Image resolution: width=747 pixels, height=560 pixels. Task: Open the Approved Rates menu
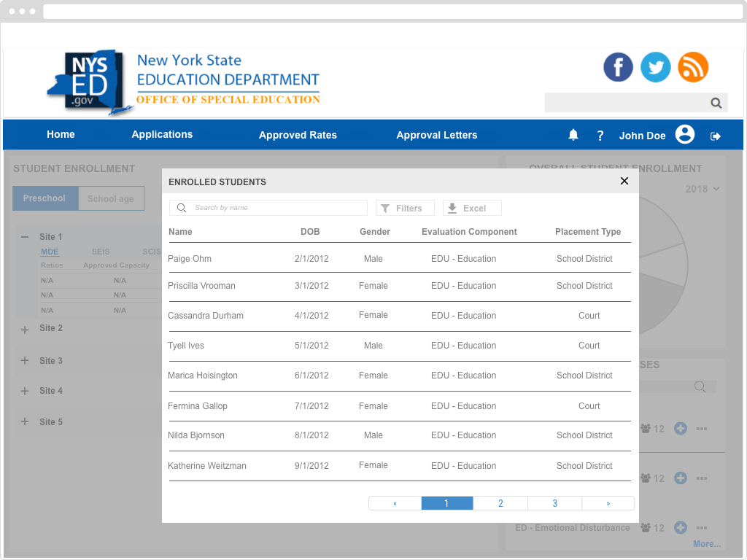click(x=298, y=135)
